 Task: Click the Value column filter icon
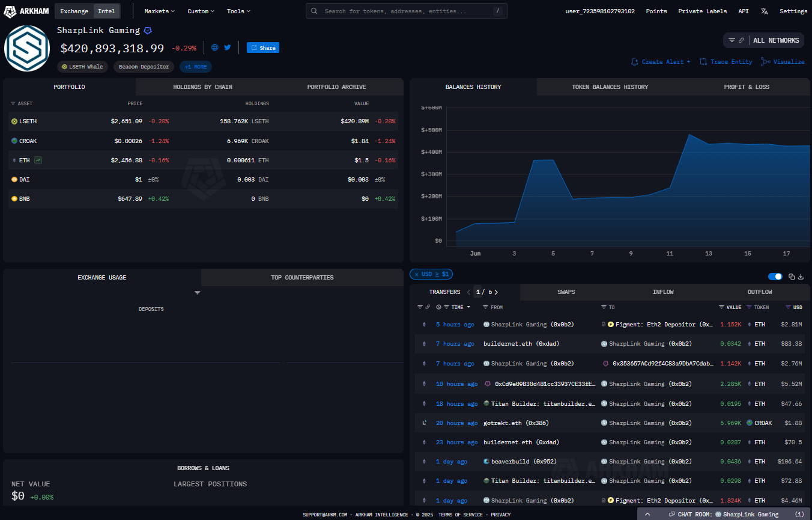click(x=721, y=307)
